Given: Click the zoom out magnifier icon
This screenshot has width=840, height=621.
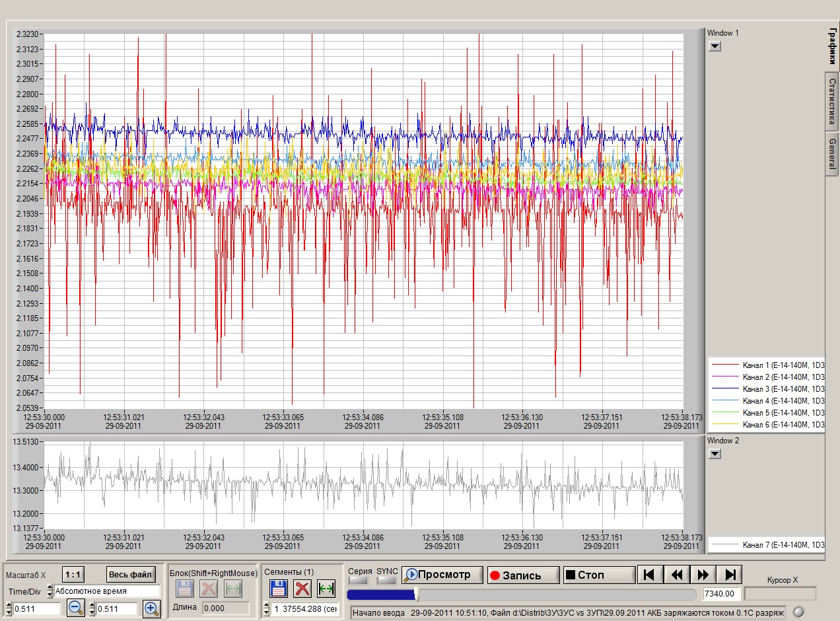Looking at the screenshot, I should 76,608.
